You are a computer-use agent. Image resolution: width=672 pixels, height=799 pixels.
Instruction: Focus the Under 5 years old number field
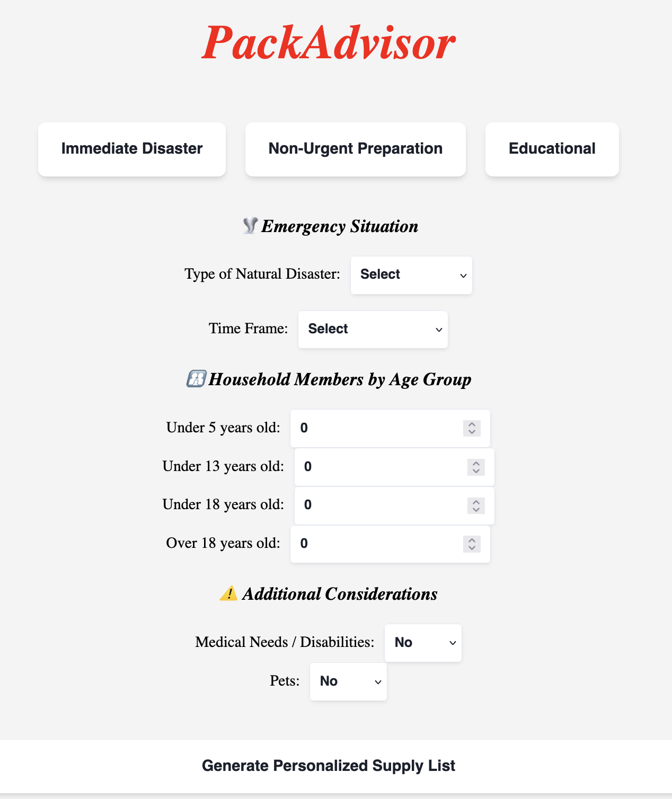point(376,428)
